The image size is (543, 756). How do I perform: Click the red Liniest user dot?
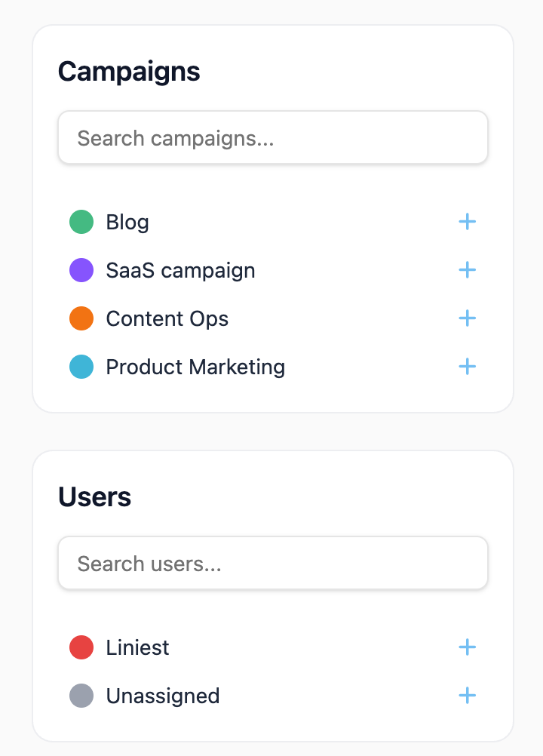[x=81, y=647]
